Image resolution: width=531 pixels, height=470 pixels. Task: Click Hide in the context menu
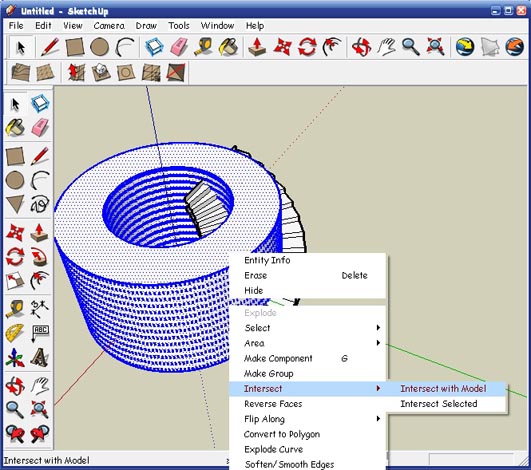coord(307,291)
